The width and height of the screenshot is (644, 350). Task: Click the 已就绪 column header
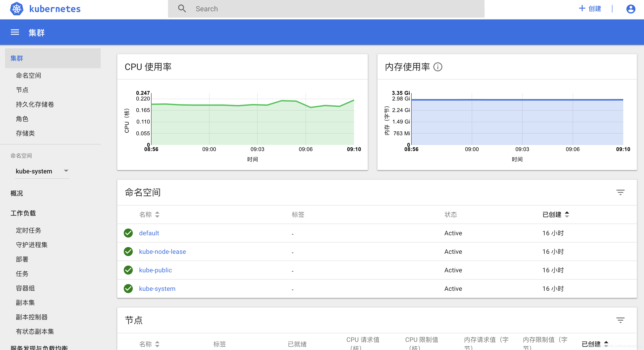297,344
